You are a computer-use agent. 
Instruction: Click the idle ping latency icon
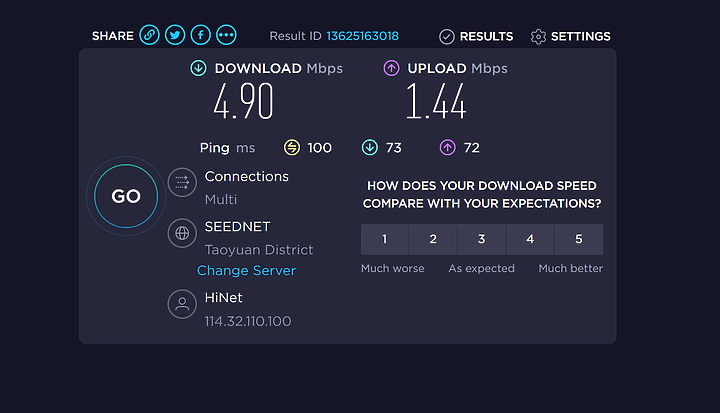tap(292, 147)
